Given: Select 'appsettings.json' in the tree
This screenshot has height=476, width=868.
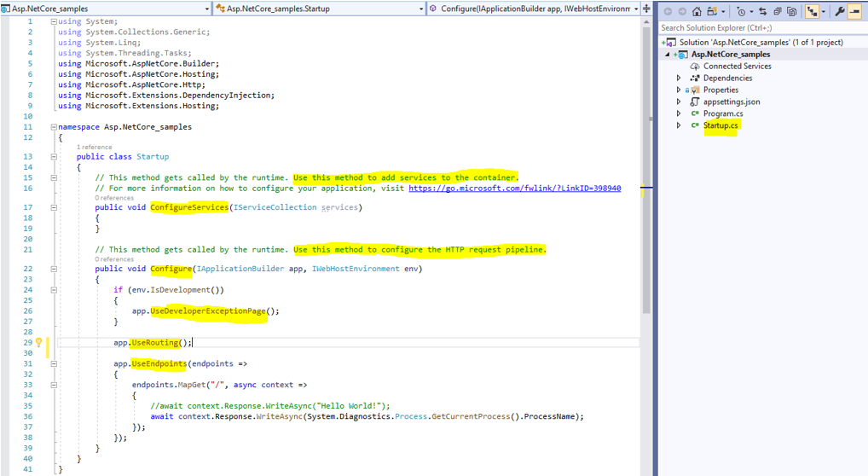Looking at the screenshot, I should [732, 102].
